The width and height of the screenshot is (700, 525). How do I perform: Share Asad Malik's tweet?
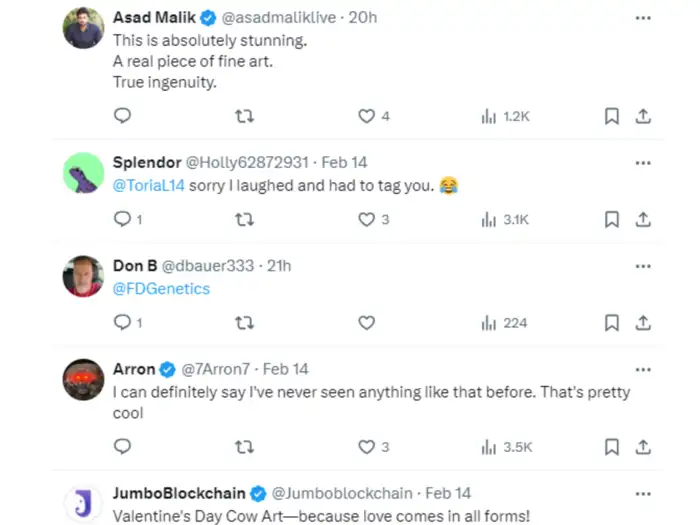[643, 116]
